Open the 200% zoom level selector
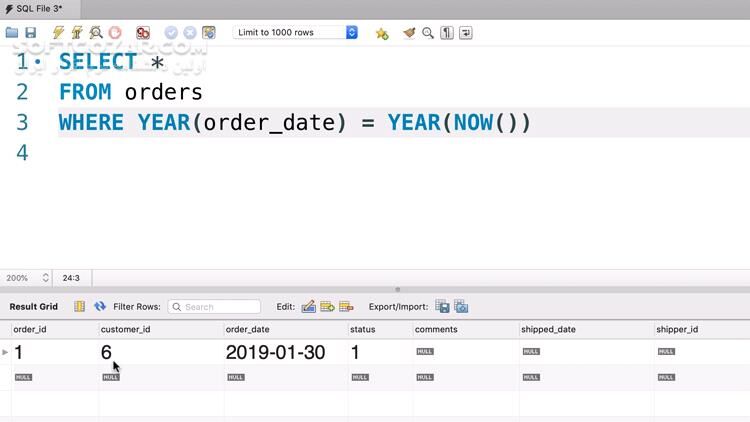750x422 pixels. (27, 278)
